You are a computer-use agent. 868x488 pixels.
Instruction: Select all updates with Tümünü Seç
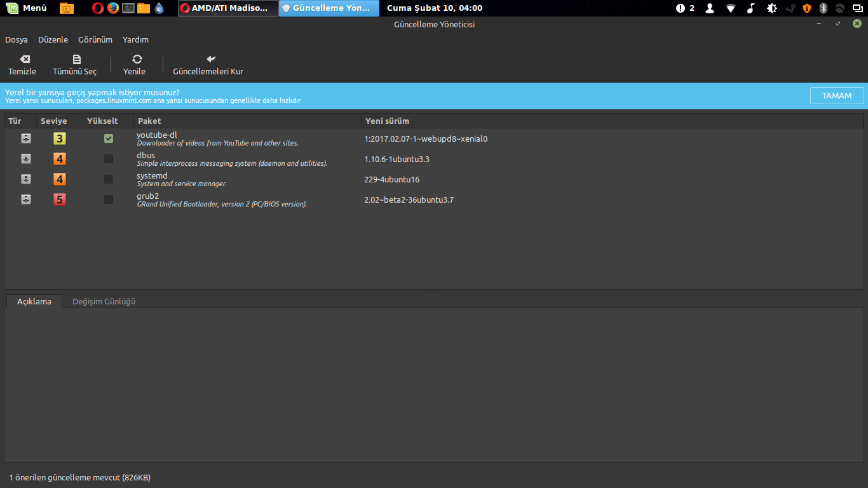(x=75, y=65)
